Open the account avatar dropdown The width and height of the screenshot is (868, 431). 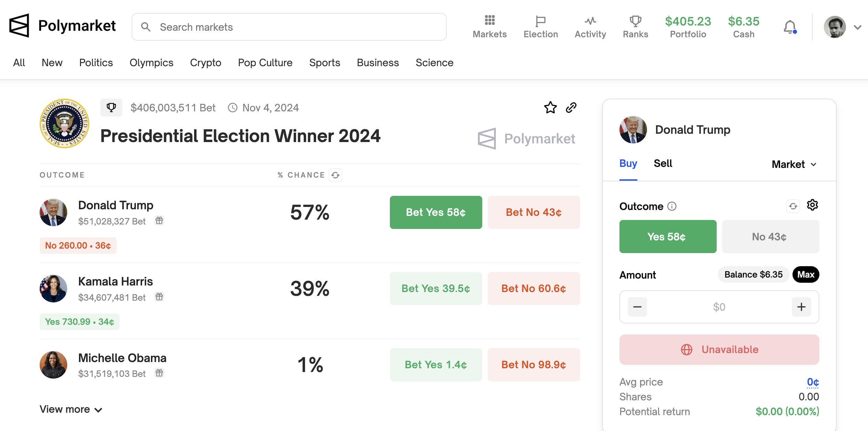(836, 27)
